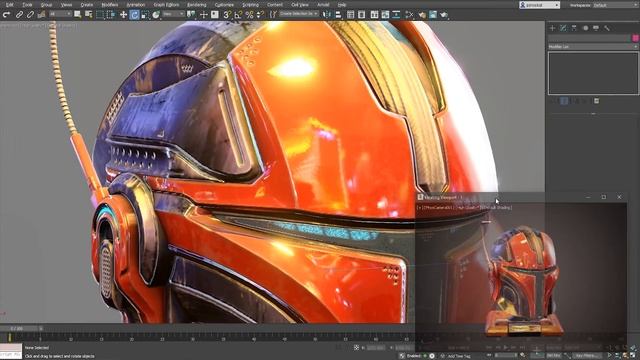Toggle Keyboard Shortcut Override
Screen dimensions: 640x360
(x=215, y=15)
